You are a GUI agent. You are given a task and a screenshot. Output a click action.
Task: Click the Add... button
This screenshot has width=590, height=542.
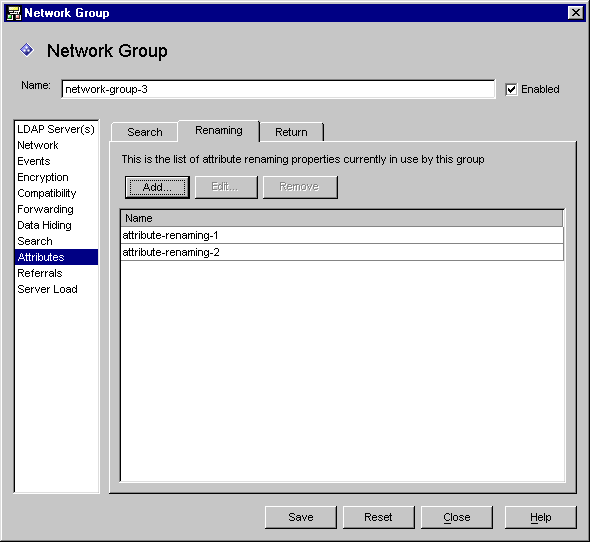tap(157, 187)
